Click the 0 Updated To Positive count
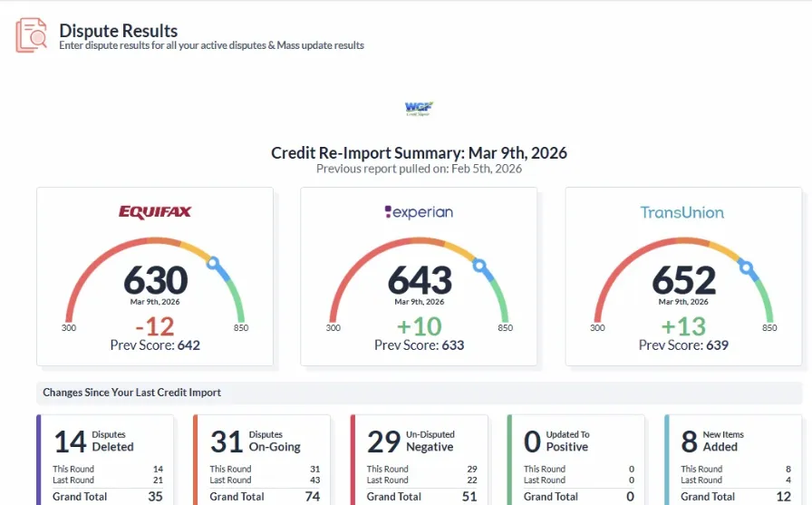The image size is (812, 505). 532,442
